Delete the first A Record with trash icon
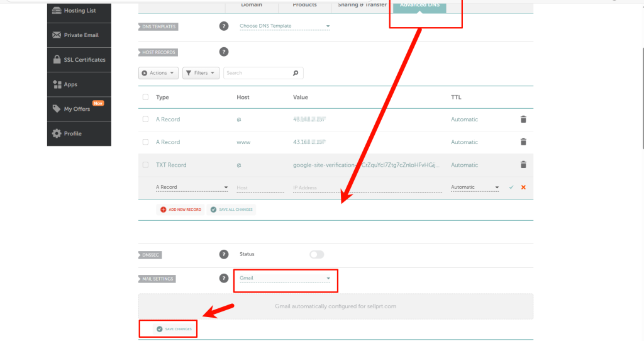This screenshot has width=644, height=341. pyautogui.click(x=523, y=119)
